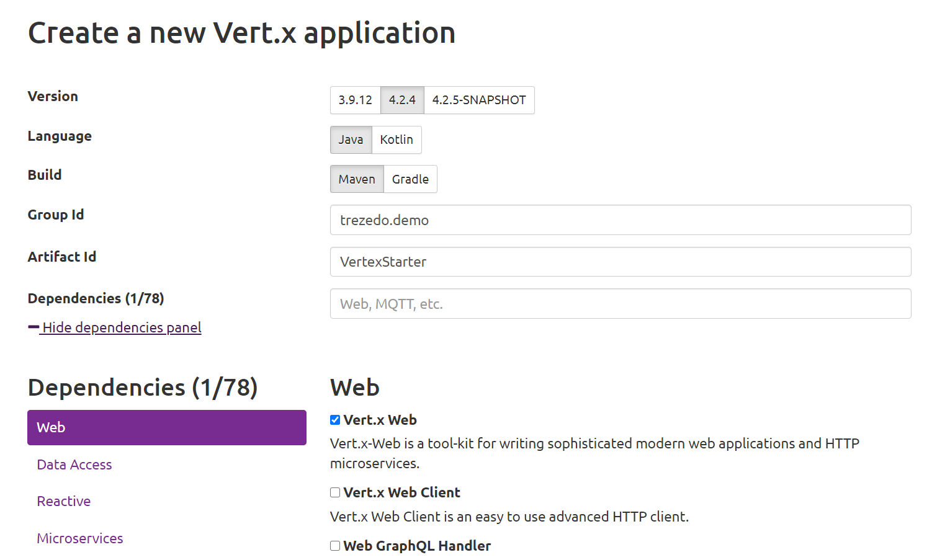Open the Reactive dependencies category
This screenshot has width=932, height=560.
click(x=63, y=501)
